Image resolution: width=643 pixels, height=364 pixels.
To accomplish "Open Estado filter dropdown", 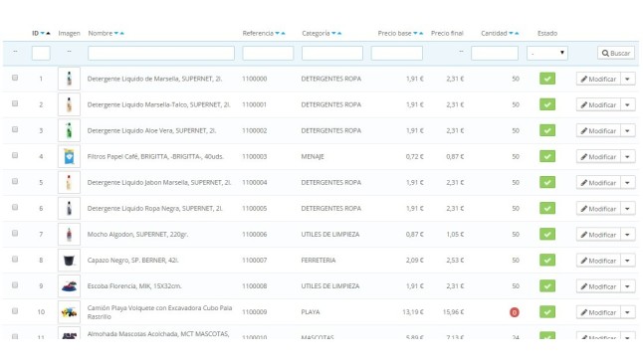I will point(547,53).
